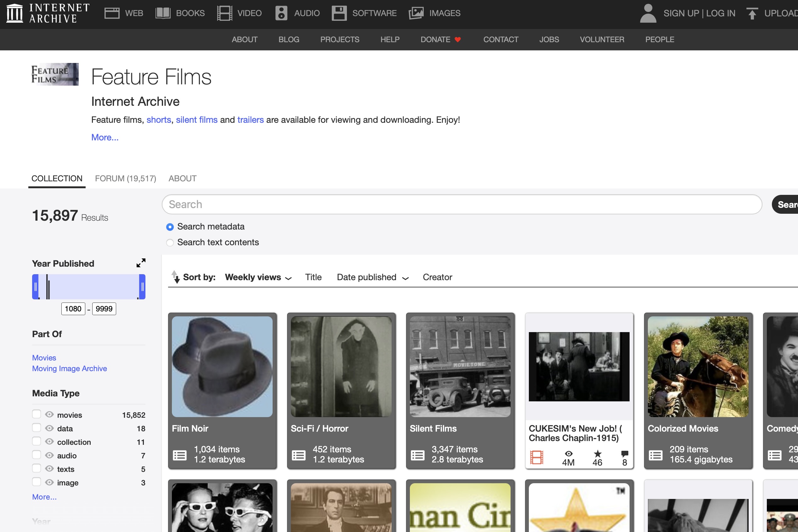Click Log In in the top bar
The height and width of the screenshot is (532, 798).
[721, 13]
